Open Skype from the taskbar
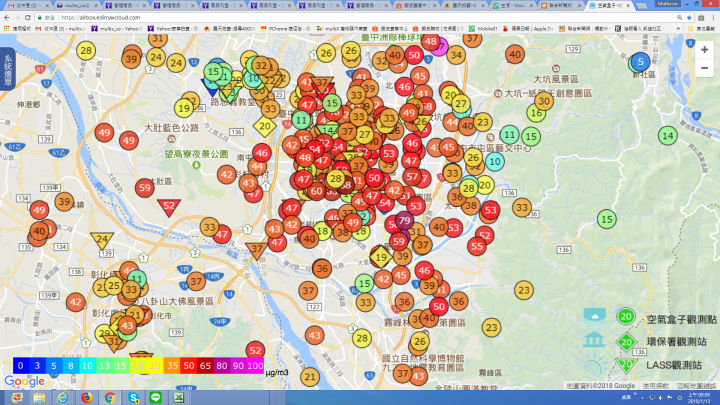This screenshot has height=405, width=720. [x=133, y=397]
